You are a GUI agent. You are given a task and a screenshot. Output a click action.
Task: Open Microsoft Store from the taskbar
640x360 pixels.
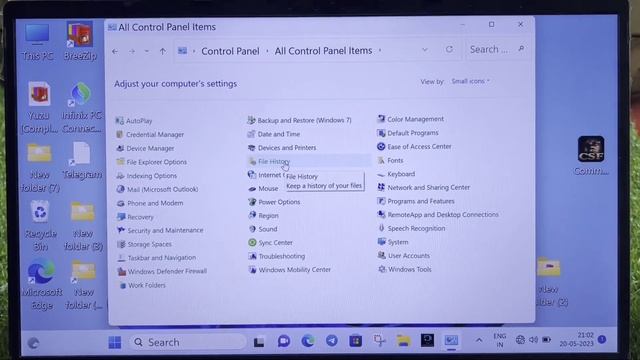point(356,340)
